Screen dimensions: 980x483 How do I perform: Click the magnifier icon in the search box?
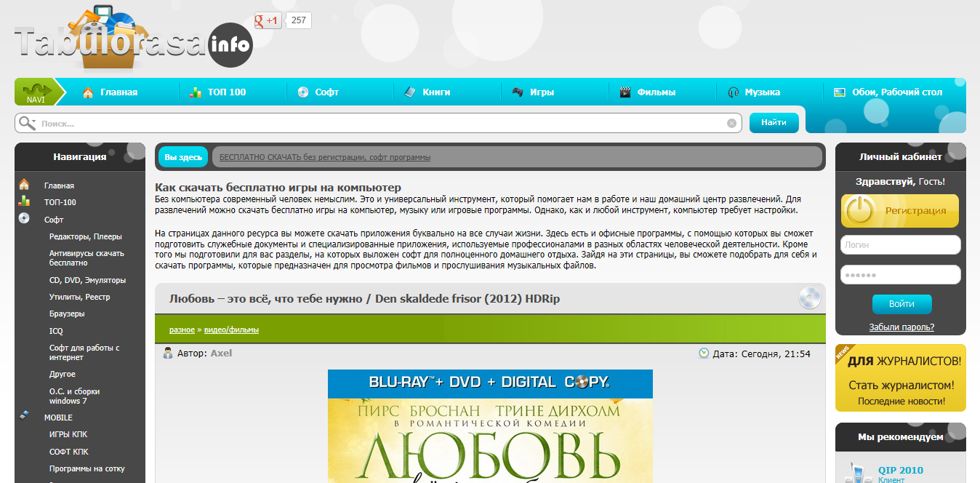(28, 123)
